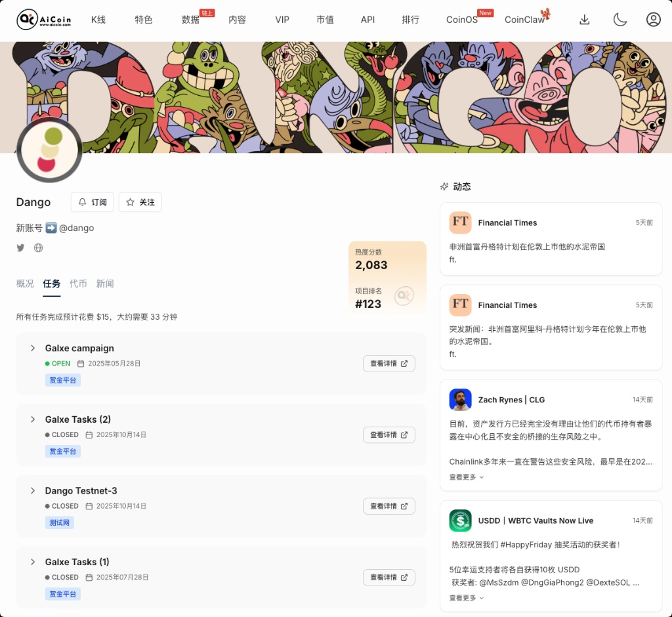Viewport: 672px width, 617px height.
Task: Click the 赏金平台 tag under Galxe campaign
Action: click(x=62, y=380)
